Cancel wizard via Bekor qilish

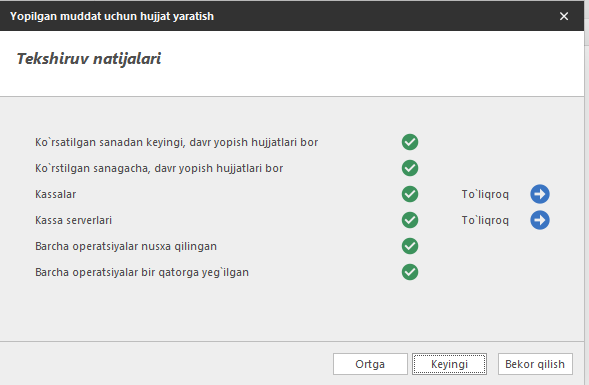click(535, 364)
